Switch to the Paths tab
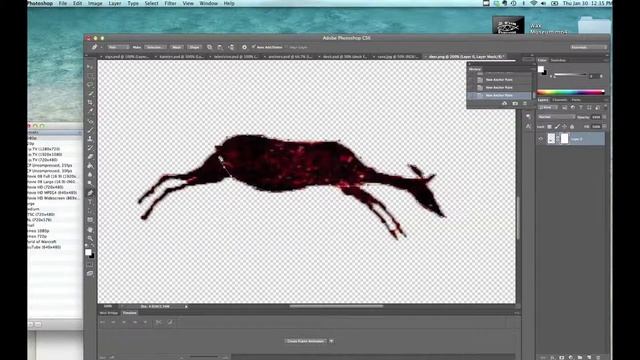This screenshot has height=360, width=640. (576, 100)
